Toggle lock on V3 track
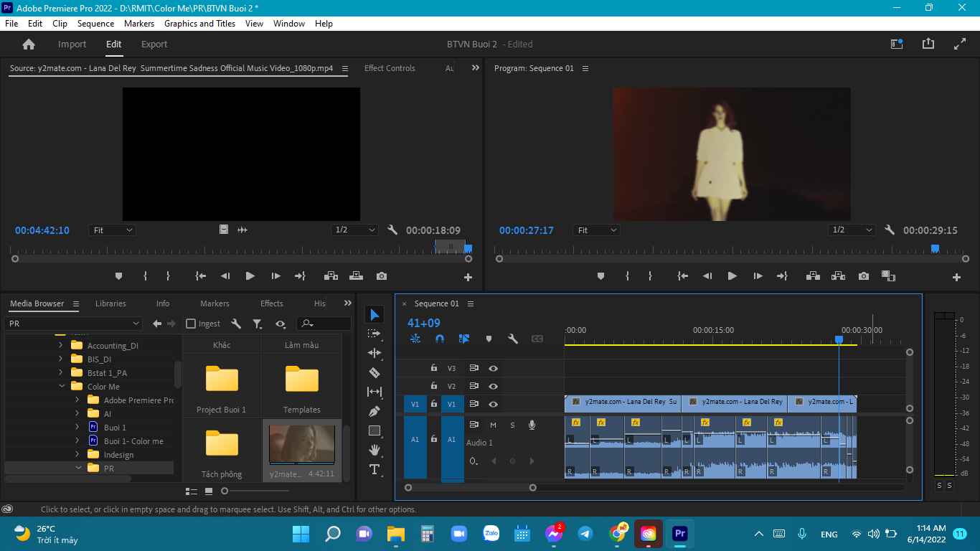This screenshot has height=551, width=980. click(434, 368)
